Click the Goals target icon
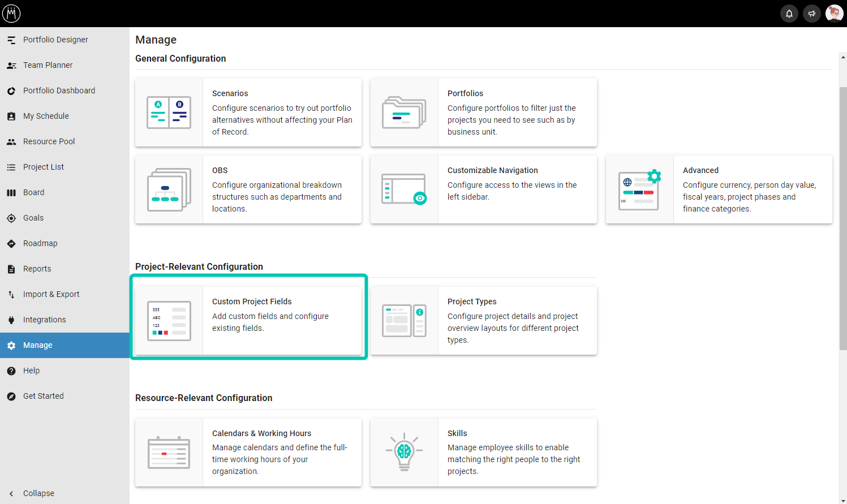This screenshot has height=504, width=847. click(x=11, y=218)
